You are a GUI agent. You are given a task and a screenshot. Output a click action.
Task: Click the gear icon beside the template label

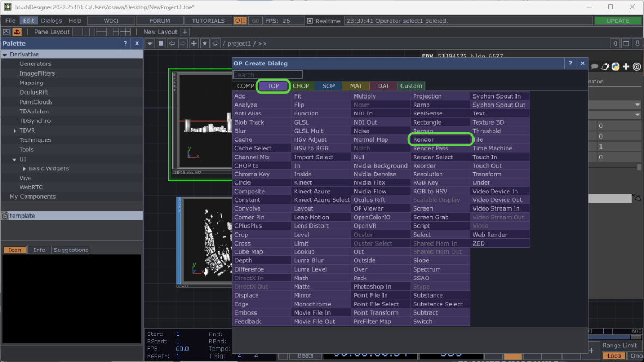point(5,216)
